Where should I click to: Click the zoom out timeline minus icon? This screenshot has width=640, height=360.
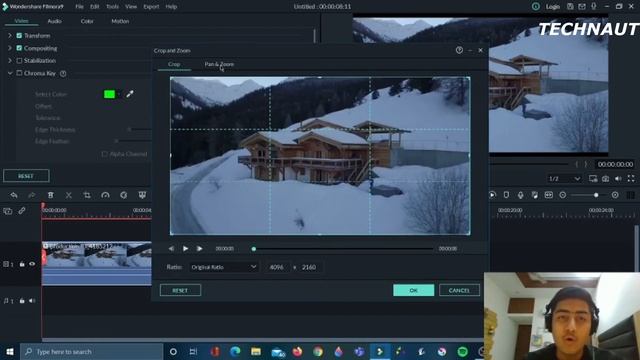(x=563, y=195)
